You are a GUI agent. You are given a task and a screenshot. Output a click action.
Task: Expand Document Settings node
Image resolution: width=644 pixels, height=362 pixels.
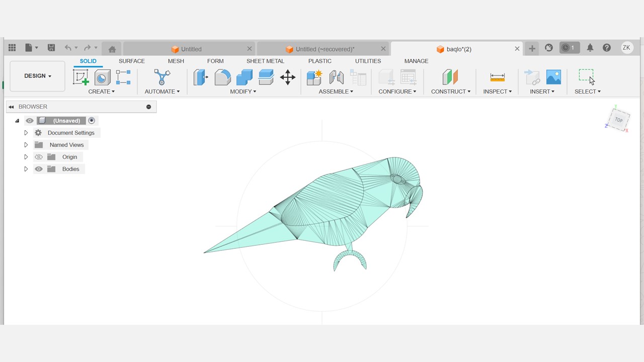pos(26,133)
